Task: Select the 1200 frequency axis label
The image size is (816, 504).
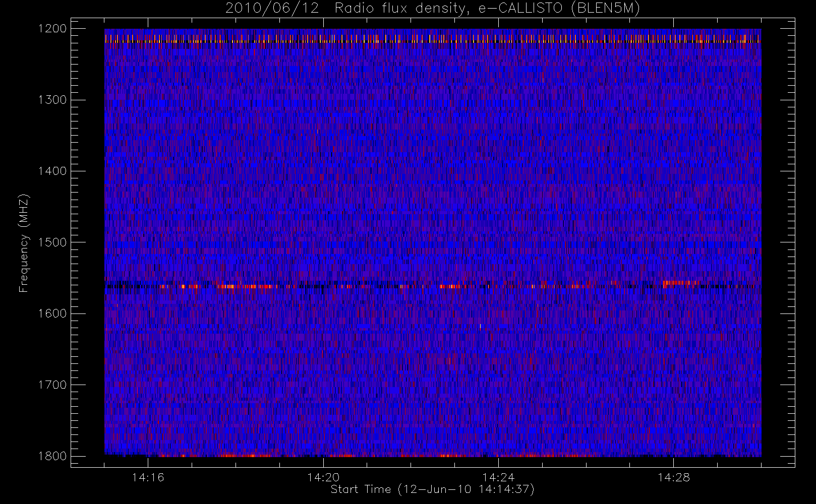Action: [52, 29]
